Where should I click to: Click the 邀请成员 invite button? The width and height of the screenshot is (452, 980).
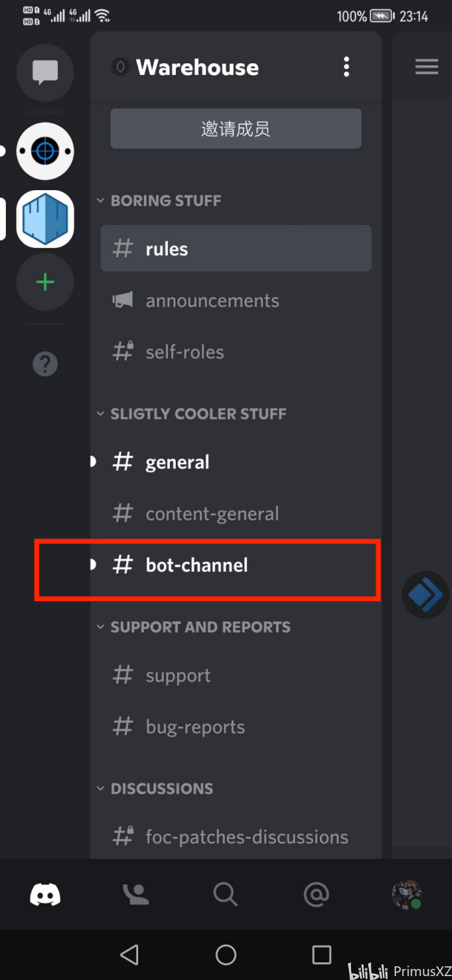pos(236,129)
